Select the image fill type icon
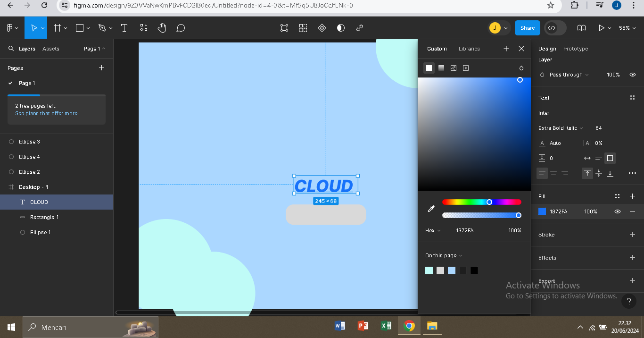 point(454,68)
